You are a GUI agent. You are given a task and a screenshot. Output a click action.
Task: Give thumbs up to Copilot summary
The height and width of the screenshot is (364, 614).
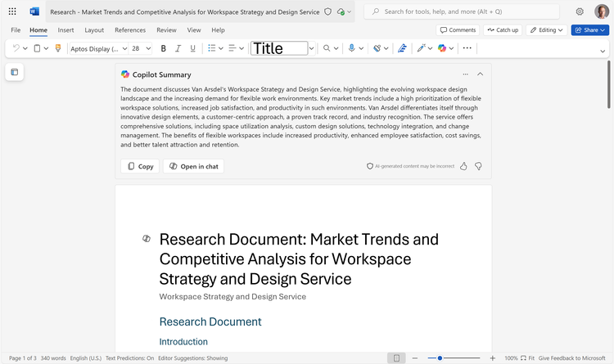[463, 166]
